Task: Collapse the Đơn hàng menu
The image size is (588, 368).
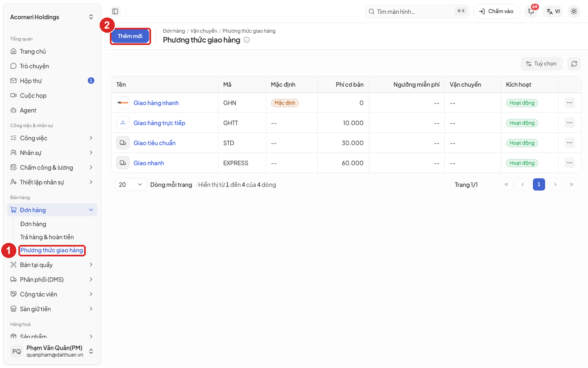Action: click(x=52, y=210)
